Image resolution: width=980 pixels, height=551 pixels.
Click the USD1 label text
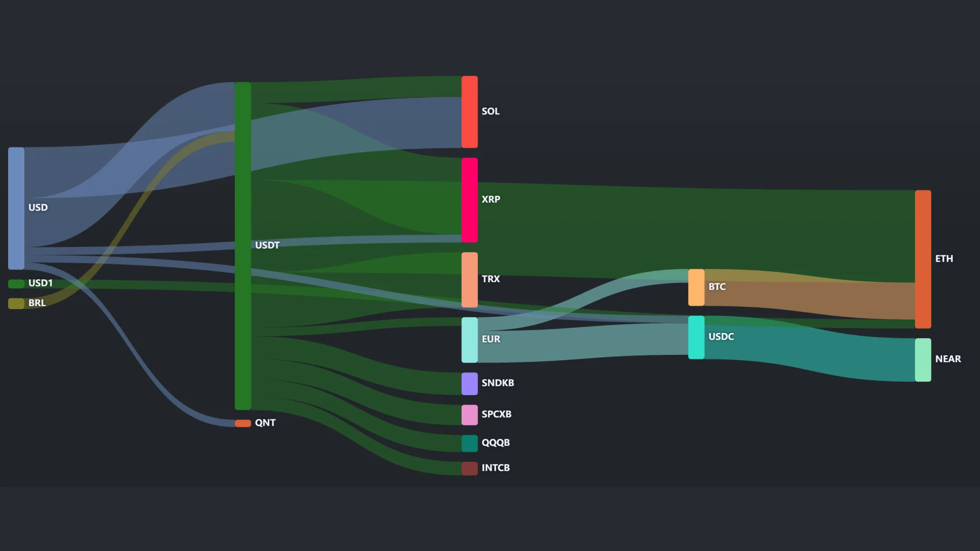coord(40,283)
